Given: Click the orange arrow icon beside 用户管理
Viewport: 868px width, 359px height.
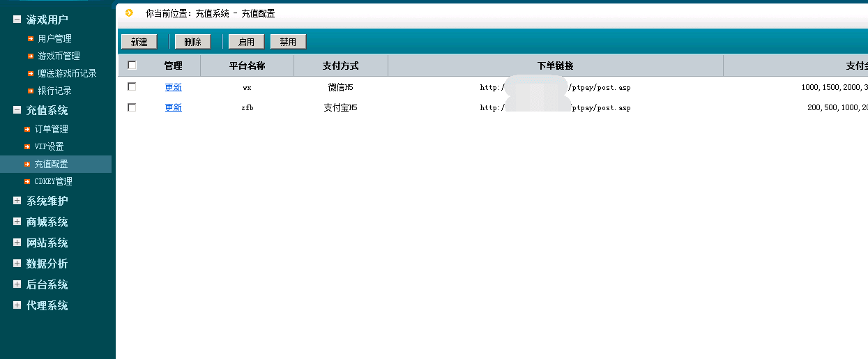Looking at the screenshot, I should [x=31, y=38].
